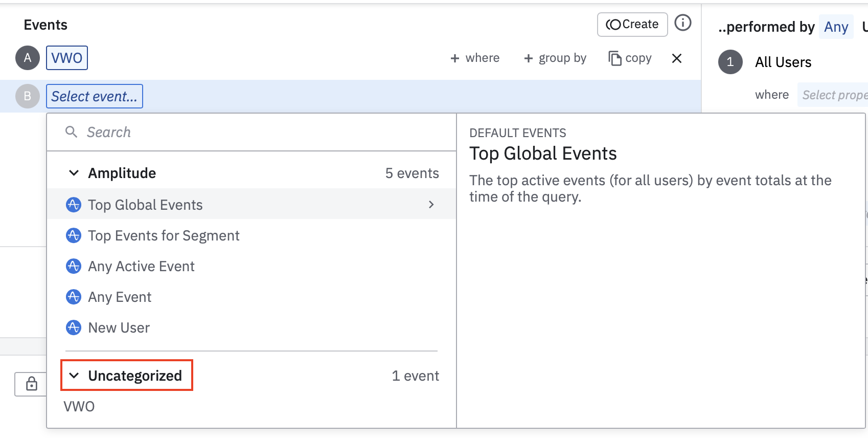Click the VWO event chip in row A
Image resolution: width=868 pixels, height=438 pixels.
(x=67, y=58)
